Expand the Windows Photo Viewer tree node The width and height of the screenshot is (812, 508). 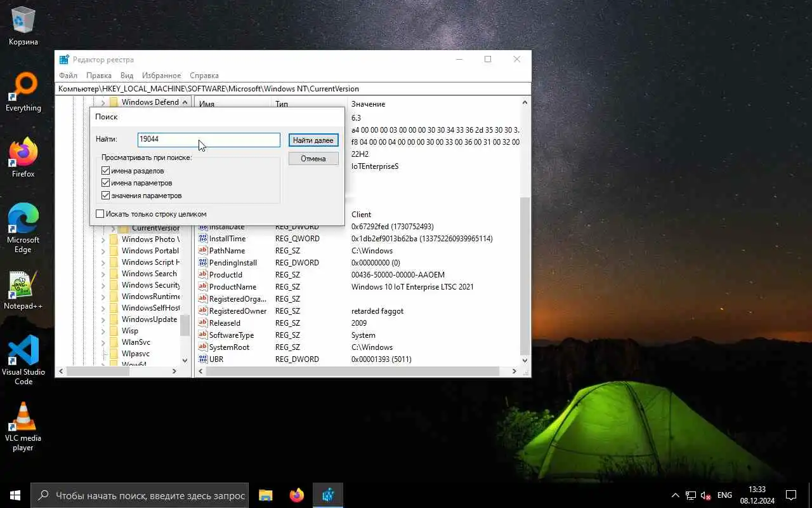tap(103, 239)
